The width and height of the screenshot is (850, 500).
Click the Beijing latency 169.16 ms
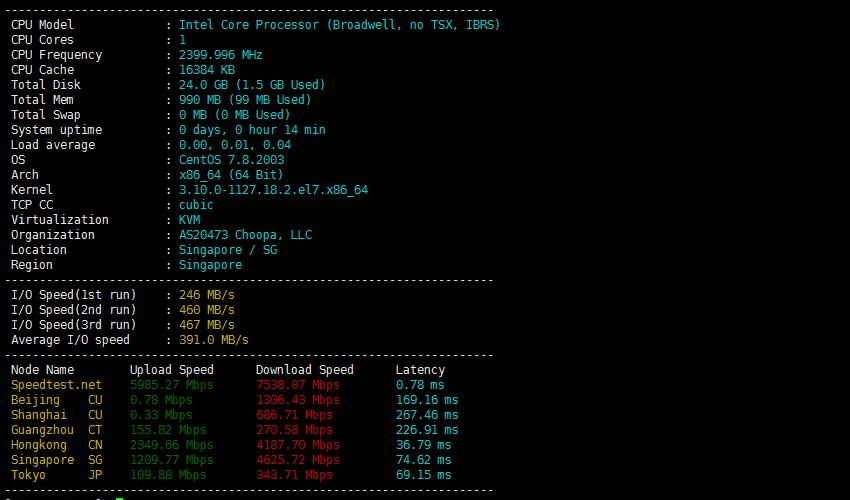click(x=427, y=400)
